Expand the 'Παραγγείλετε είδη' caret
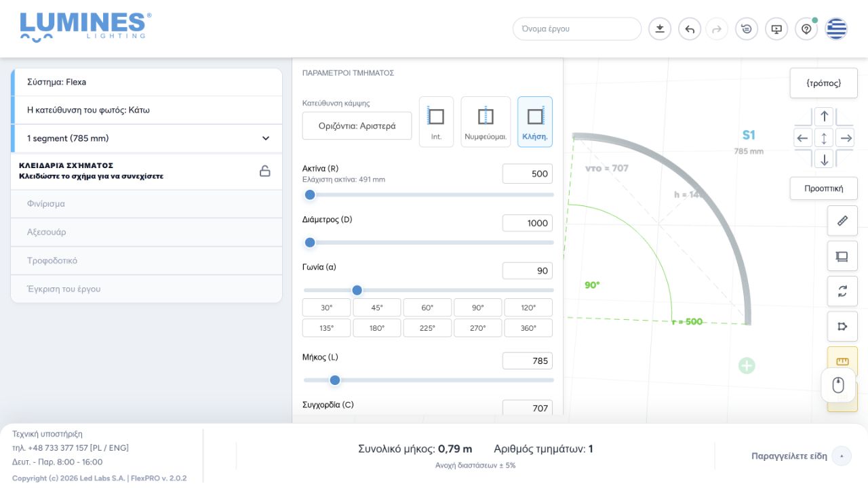 pos(842,456)
